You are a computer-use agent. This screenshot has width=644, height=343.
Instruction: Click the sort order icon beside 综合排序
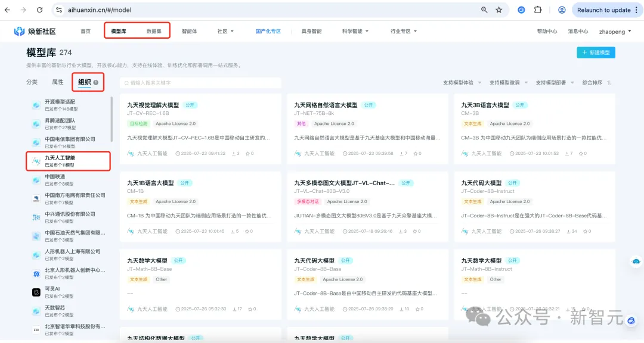(x=609, y=82)
